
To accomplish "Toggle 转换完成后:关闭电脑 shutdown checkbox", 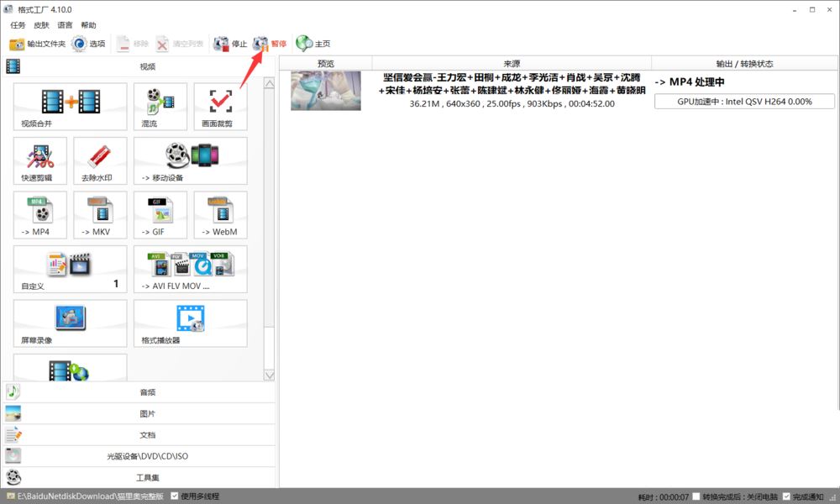I will point(696,496).
